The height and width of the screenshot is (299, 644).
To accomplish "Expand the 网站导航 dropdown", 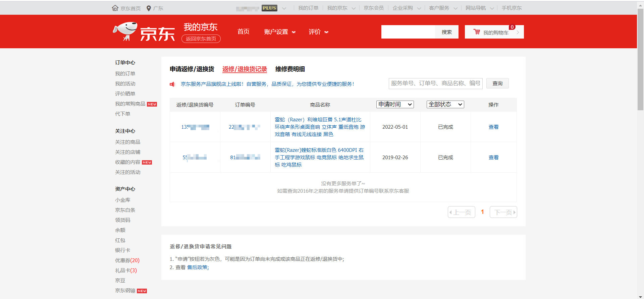I will (x=492, y=8).
